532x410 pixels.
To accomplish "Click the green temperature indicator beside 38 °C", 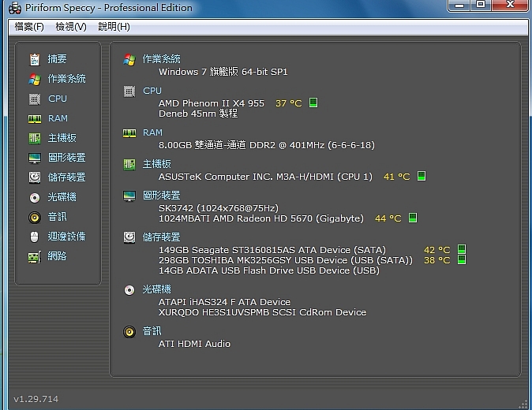I will point(462,259).
